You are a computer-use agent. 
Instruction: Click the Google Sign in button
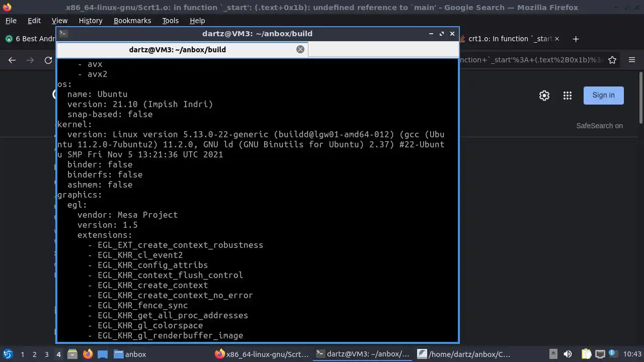[603, 96]
